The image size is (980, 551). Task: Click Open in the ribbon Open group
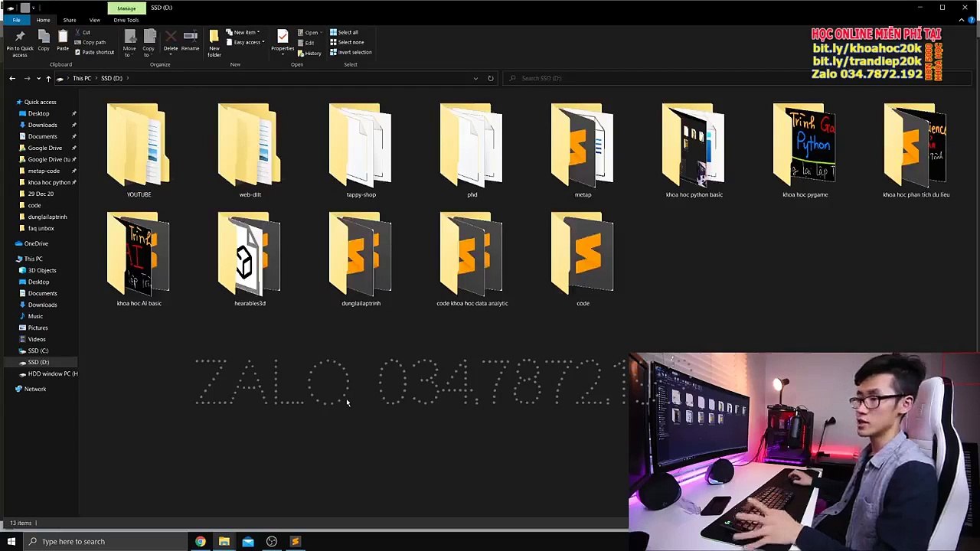(309, 33)
